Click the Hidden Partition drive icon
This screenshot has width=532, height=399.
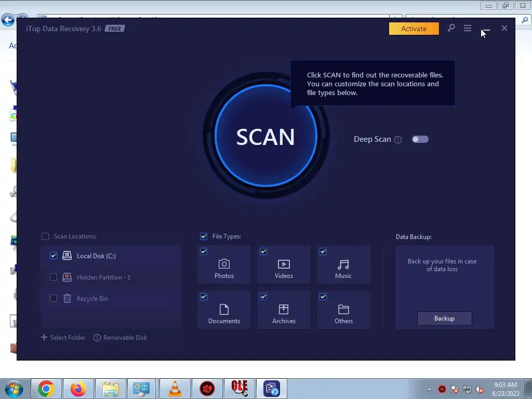coord(67,277)
